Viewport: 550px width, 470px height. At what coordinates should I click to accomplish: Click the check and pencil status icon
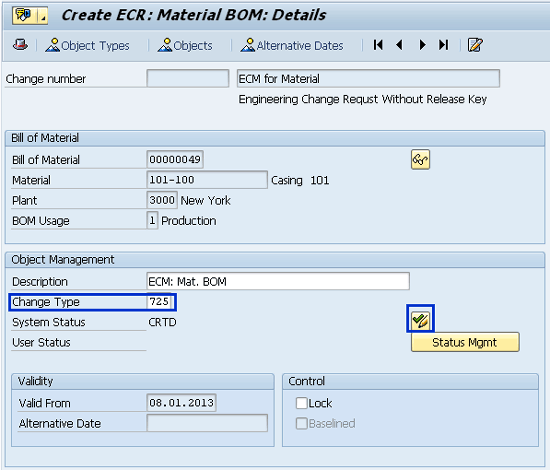click(x=420, y=320)
